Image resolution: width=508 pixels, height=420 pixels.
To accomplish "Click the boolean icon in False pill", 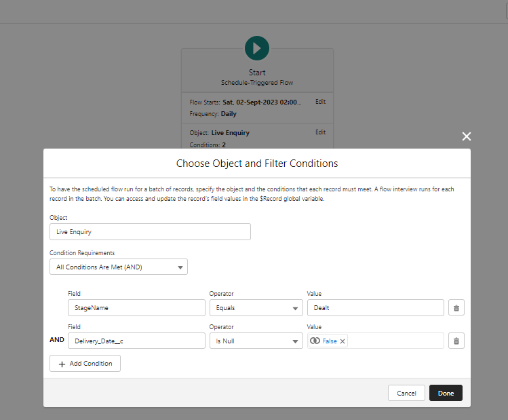I will coord(315,341).
